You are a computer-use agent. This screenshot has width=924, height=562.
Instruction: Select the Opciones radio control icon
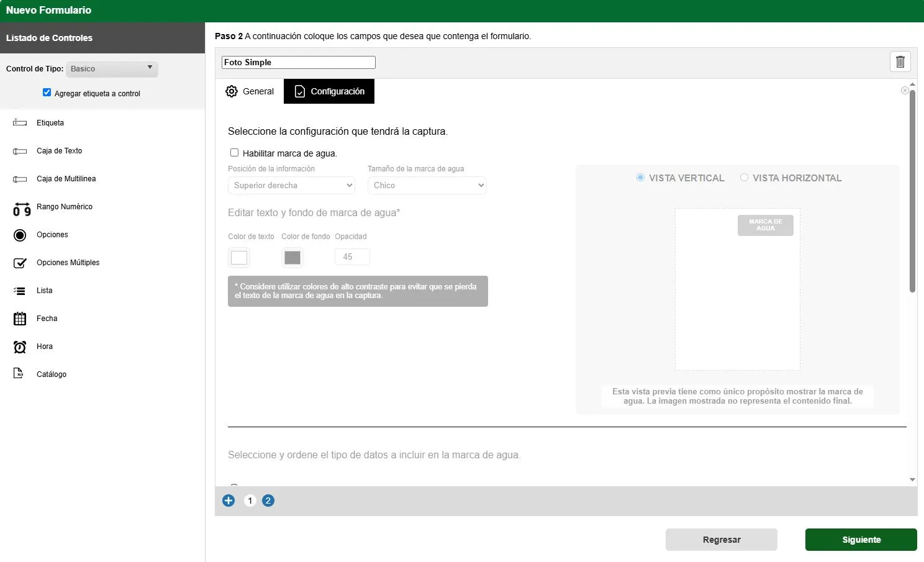pos(20,235)
